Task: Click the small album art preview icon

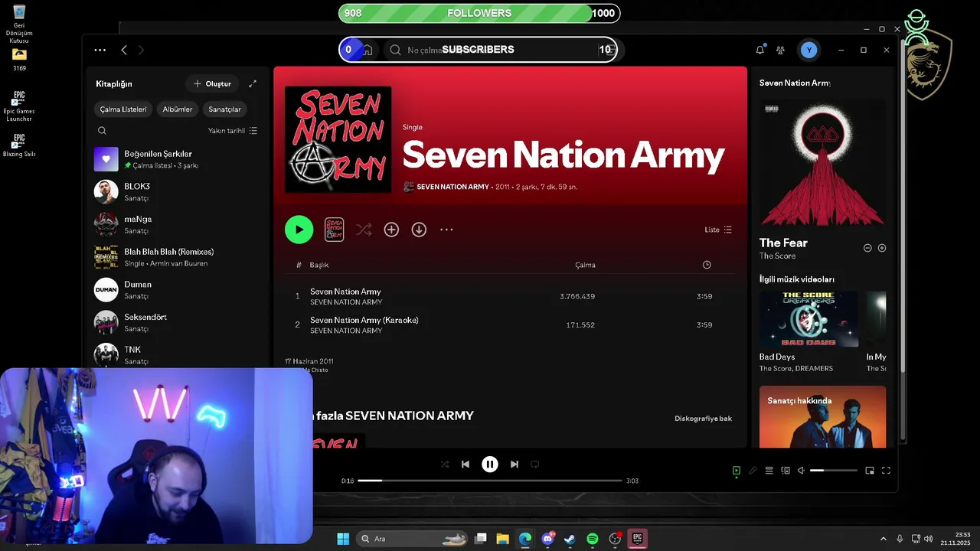Action: (x=334, y=230)
